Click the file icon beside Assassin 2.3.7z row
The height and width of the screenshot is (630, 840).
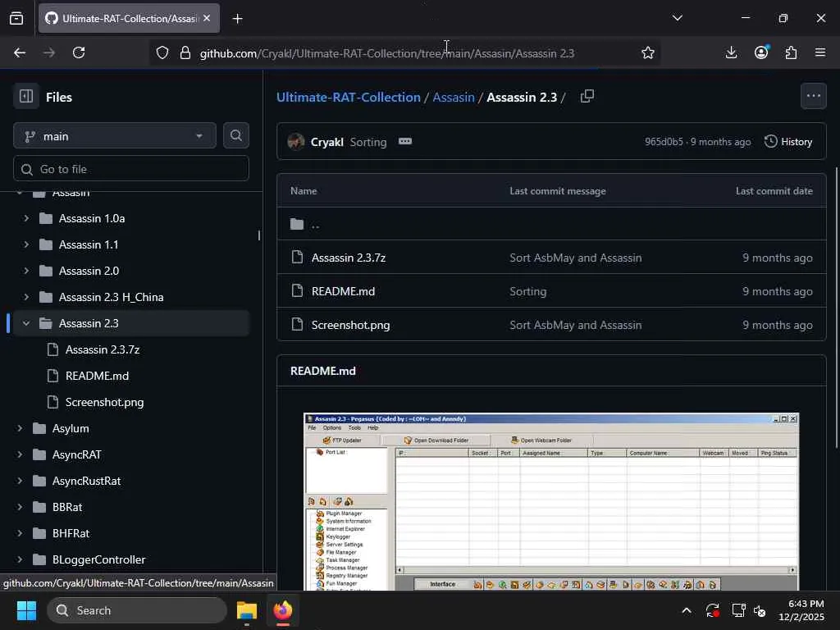(297, 257)
